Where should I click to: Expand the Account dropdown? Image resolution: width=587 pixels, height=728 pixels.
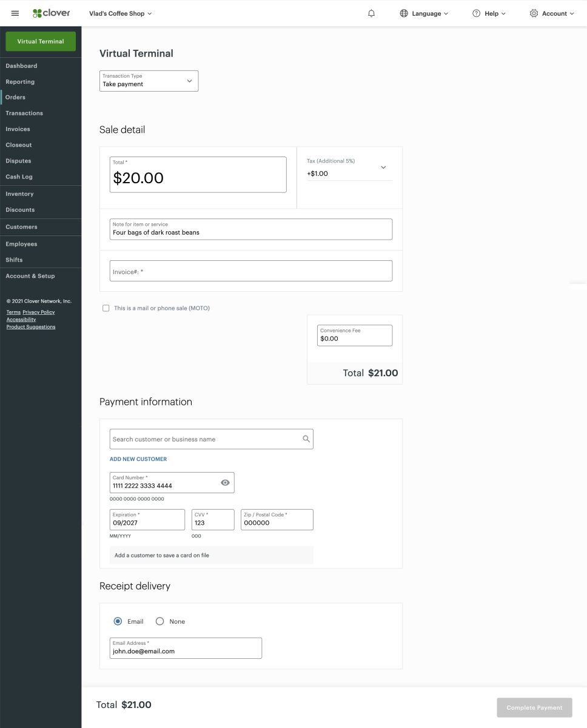click(558, 13)
